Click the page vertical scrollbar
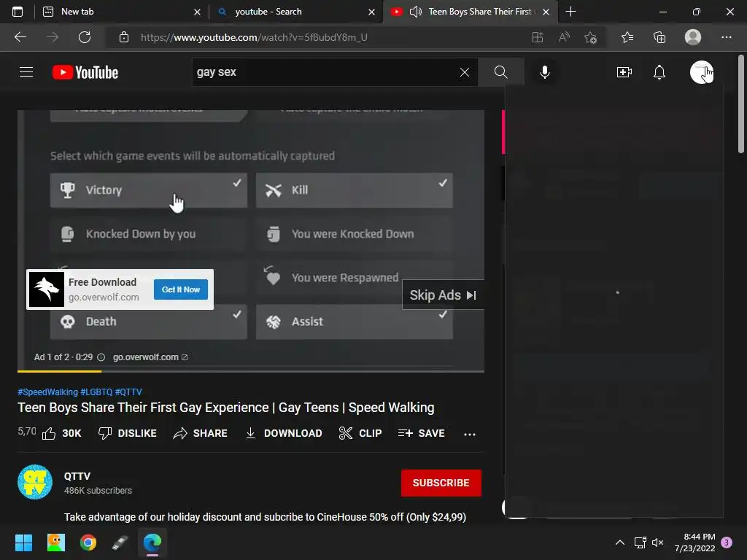 (x=741, y=105)
